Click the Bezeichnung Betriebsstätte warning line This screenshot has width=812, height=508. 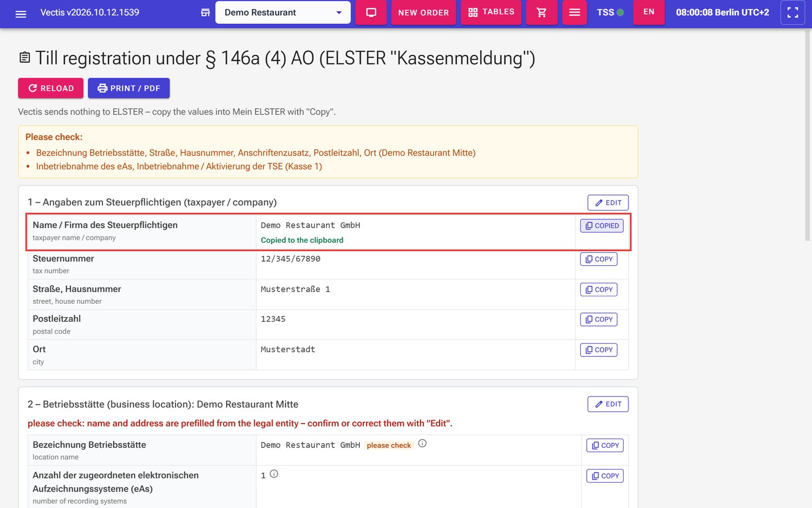click(256, 153)
